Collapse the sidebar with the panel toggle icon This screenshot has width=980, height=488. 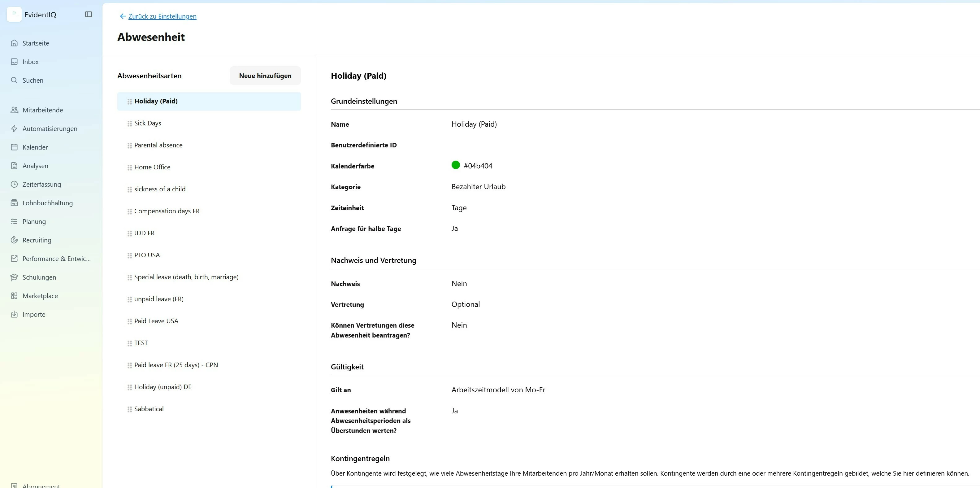[x=88, y=15]
